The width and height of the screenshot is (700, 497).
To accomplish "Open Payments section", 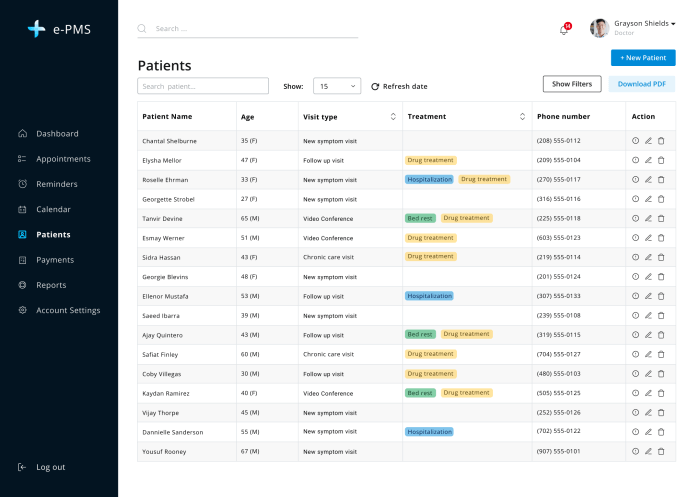I will tap(55, 260).
